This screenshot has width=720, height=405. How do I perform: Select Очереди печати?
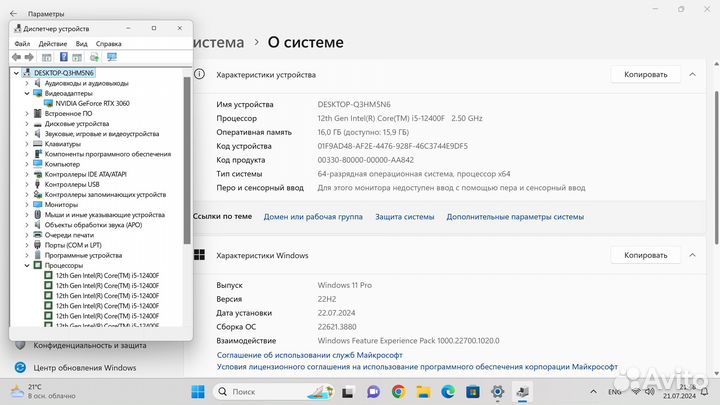69,235
